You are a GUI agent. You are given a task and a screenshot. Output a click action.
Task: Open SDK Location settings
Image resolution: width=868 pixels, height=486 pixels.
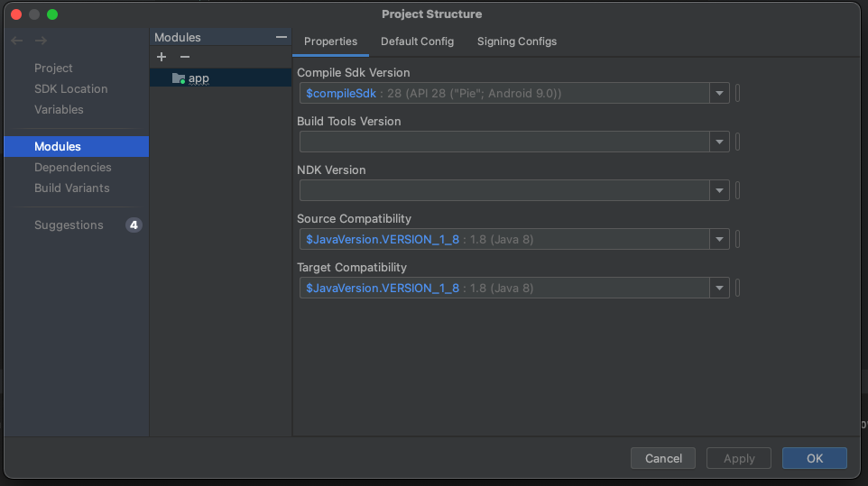click(71, 88)
